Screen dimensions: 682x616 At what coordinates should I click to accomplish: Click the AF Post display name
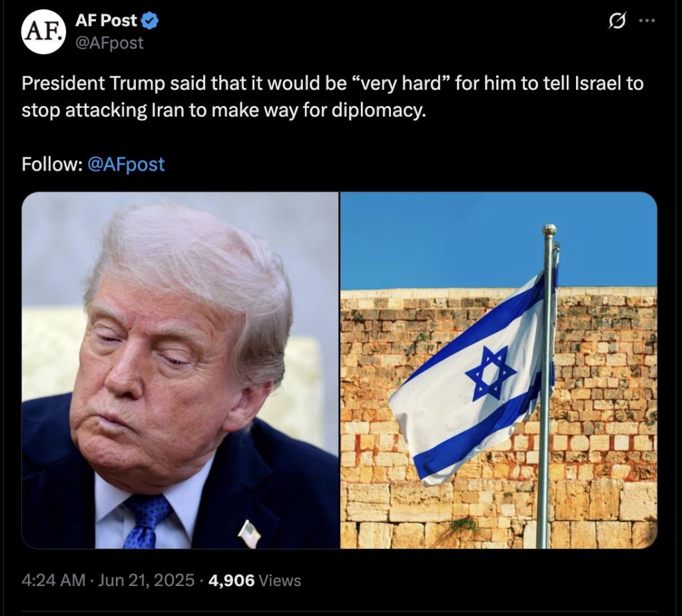pos(106,21)
